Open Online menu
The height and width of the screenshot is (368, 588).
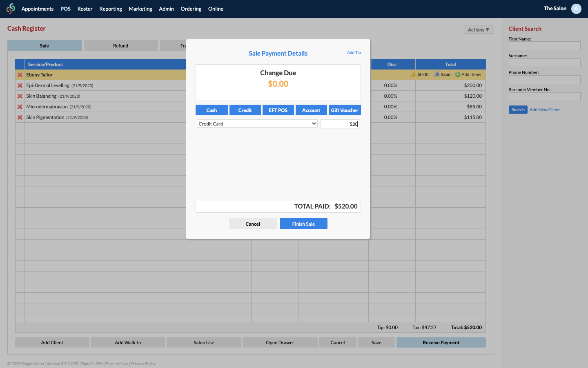[216, 9]
